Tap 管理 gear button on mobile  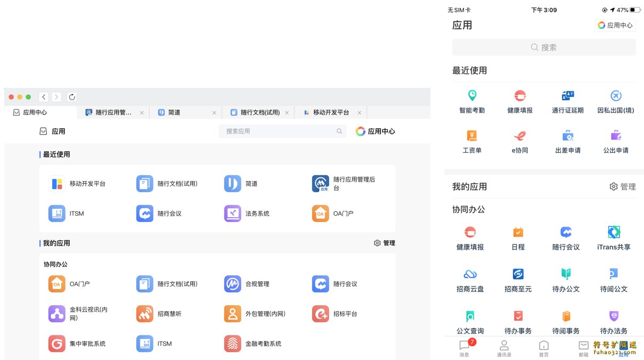[622, 186]
